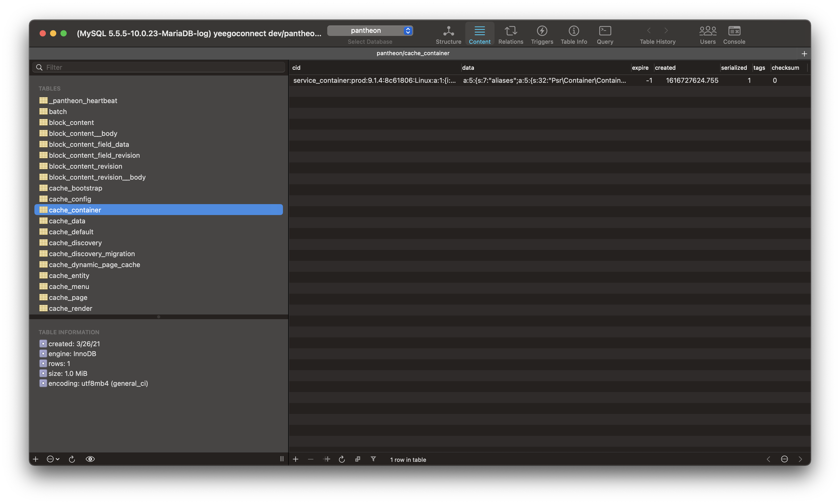The image size is (840, 504).
Task: Select the block_content_field_revision table
Action: pyautogui.click(x=159, y=155)
